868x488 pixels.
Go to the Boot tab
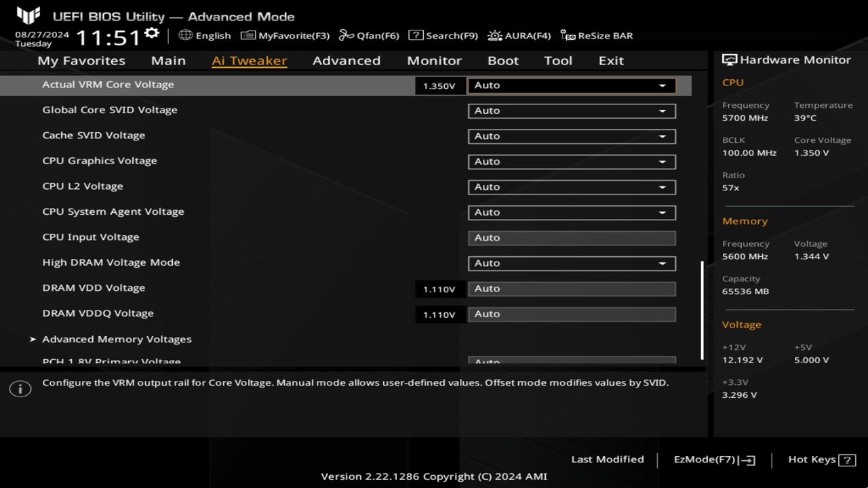503,60
